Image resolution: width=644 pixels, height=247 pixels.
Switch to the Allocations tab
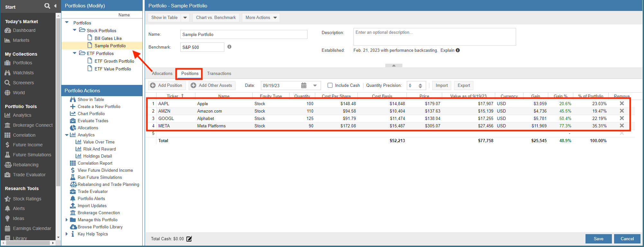pos(162,73)
